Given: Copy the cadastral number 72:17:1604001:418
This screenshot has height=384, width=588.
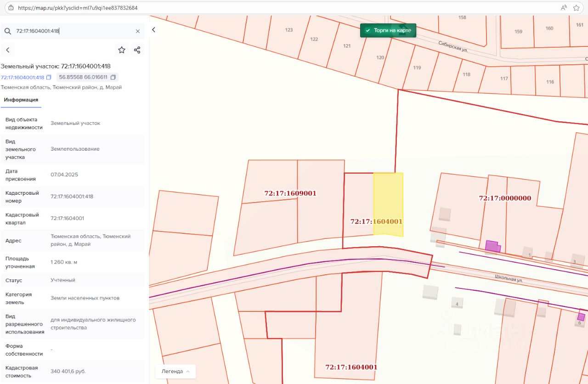Looking at the screenshot, I should (49, 77).
